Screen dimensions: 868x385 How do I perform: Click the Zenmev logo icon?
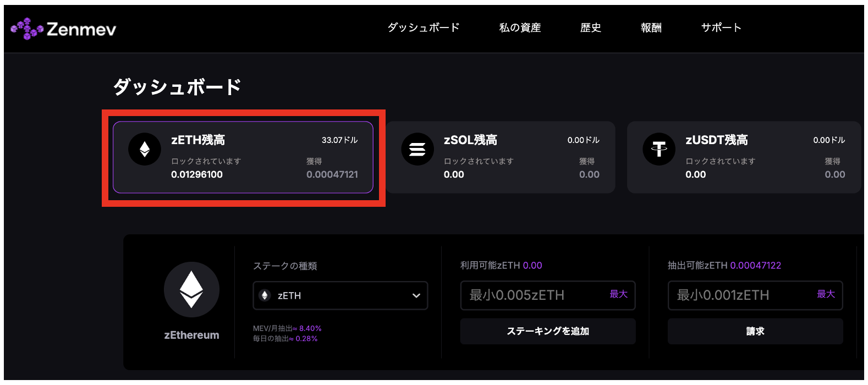(26, 29)
